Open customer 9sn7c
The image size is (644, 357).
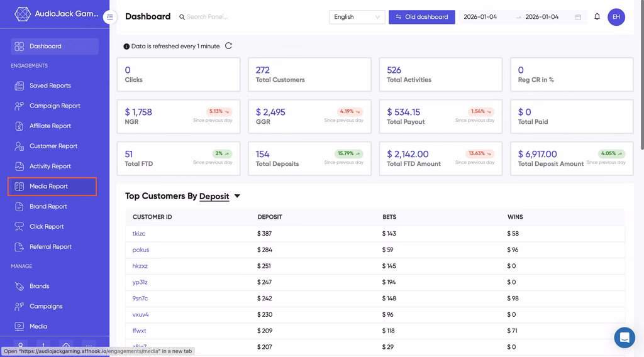click(x=140, y=299)
